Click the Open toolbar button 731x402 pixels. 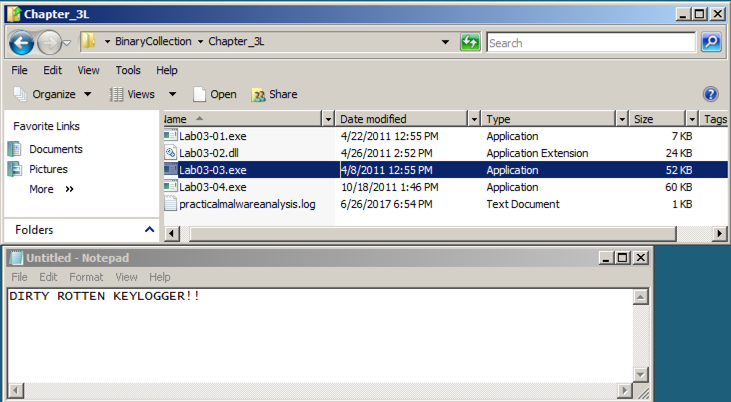[x=215, y=94]
